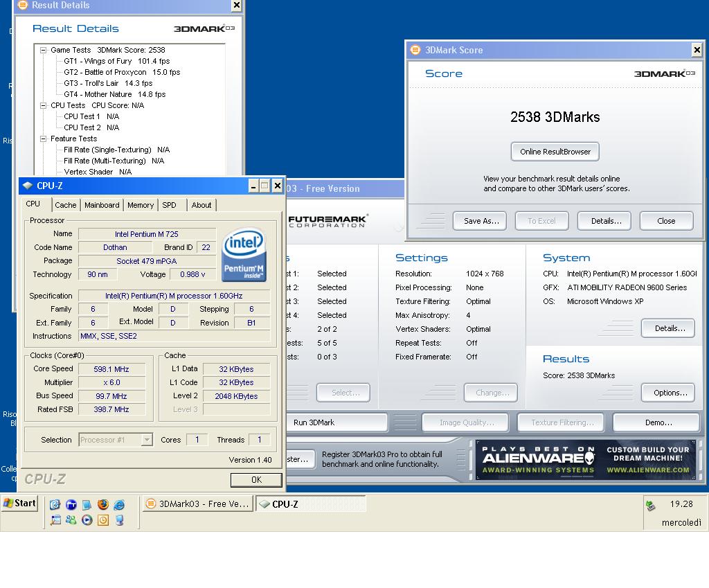709x588 pixels.
Task: Click Close in the 3DMark Score dialog
Action: (x=667, y=221)
